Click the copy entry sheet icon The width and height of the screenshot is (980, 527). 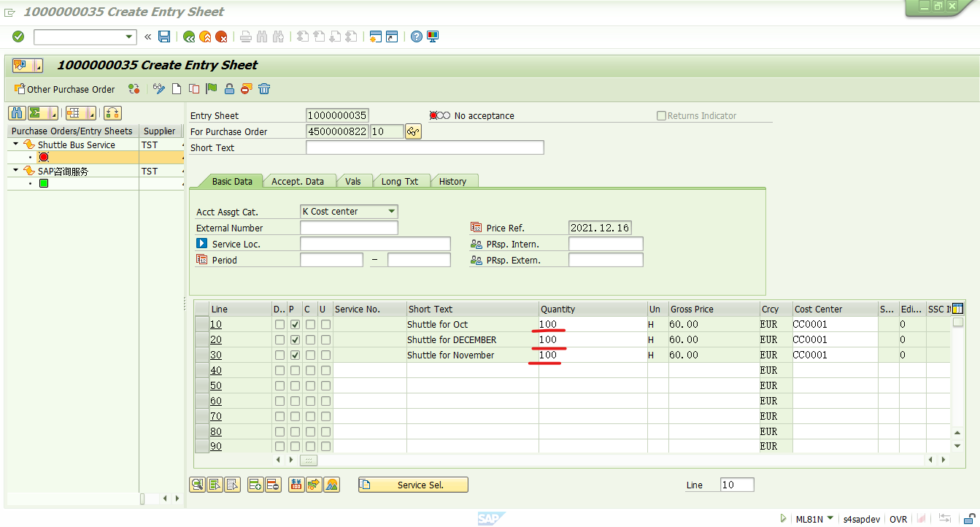tap(194, 89)
